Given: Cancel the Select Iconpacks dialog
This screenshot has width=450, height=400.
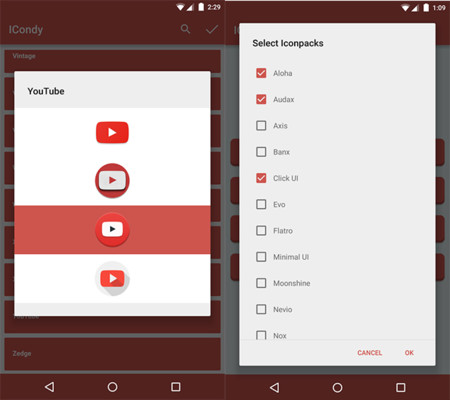Looking at the screenshot, I should pyautogui.click(x=369, y=353).
